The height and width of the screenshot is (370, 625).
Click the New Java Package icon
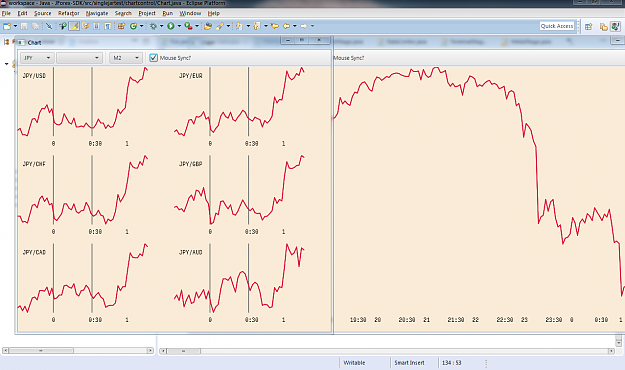121,26
